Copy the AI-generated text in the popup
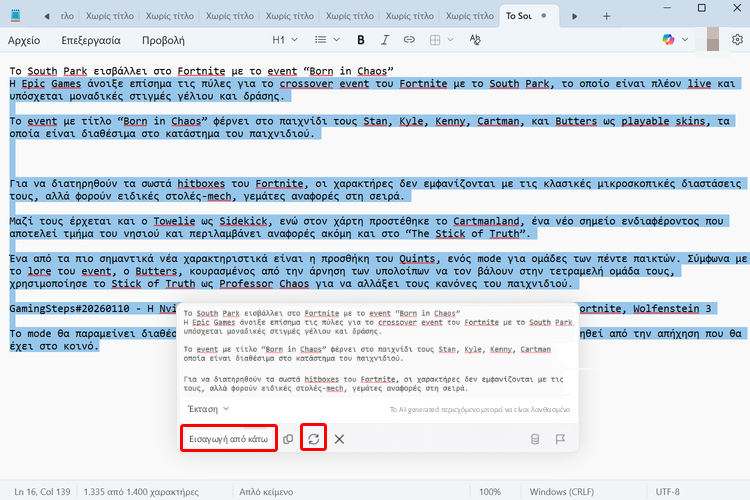 pos(288,439)
